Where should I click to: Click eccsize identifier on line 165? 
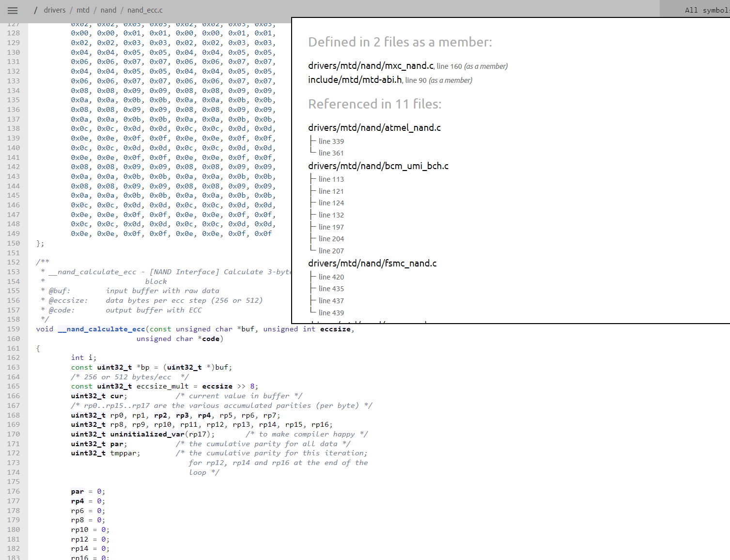[x=217, y=386]
